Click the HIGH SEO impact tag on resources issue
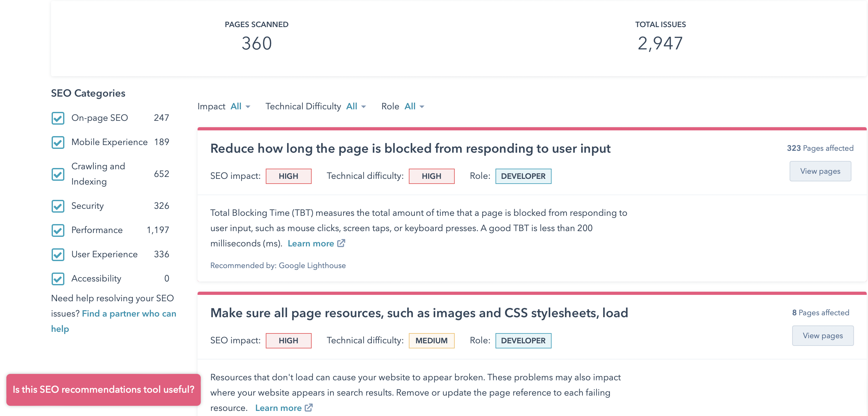The height and width of the screenshot is (416, 868). [288, 341]
